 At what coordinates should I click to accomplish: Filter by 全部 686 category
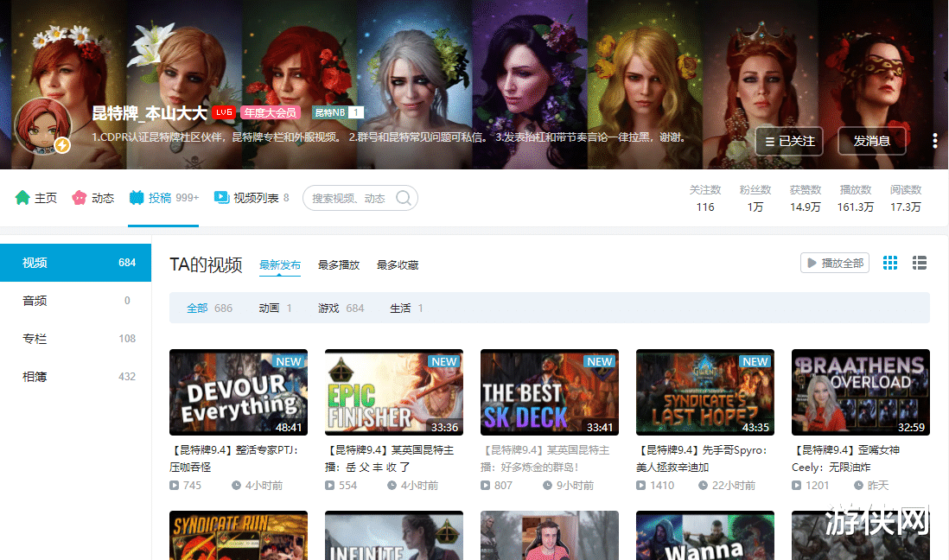coord(209,309)
